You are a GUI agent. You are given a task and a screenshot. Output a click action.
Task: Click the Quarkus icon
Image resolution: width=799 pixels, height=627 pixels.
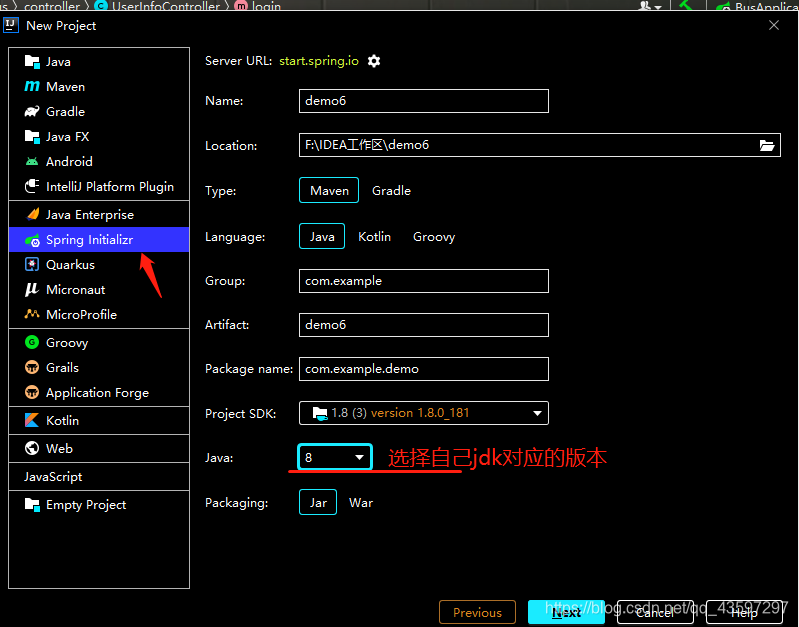[x=32, y=264]
